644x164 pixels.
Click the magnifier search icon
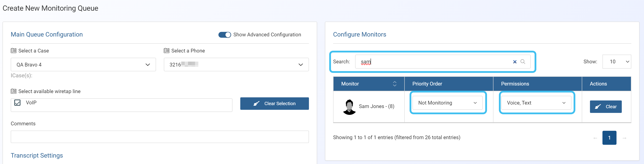[x=522, y=62]
